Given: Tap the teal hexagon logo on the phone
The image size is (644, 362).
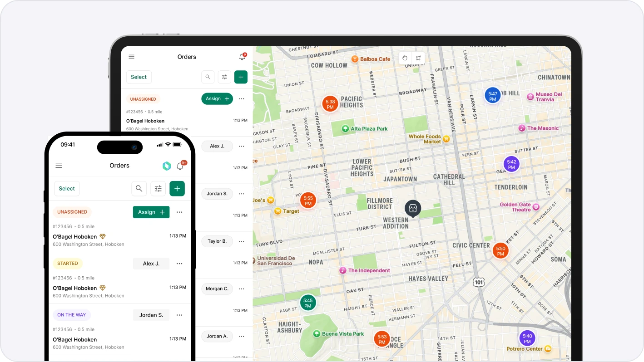Looking at the screenshot, I should click(x=167, y=166).
